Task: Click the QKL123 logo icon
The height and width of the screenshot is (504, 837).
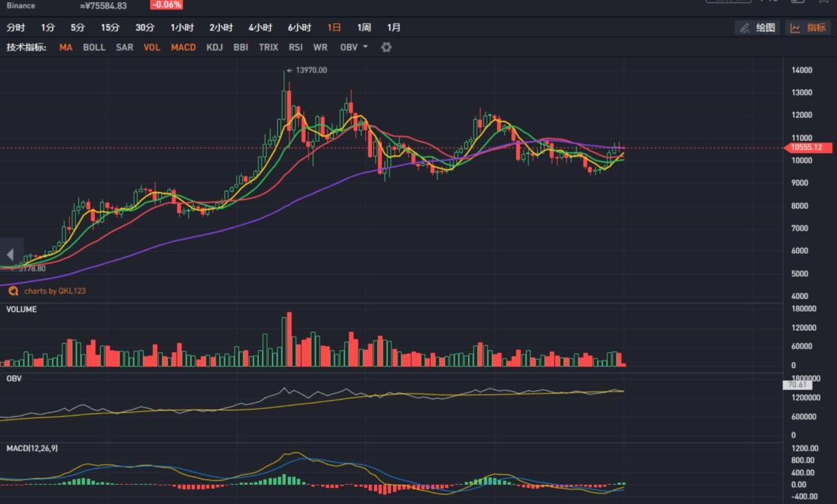Action: [13, 290]
